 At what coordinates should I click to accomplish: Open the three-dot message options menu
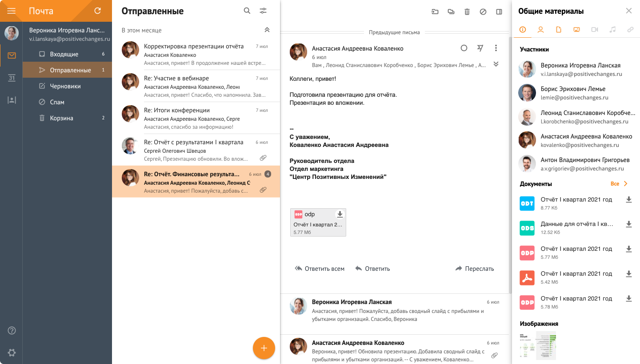tap(496, 48)
